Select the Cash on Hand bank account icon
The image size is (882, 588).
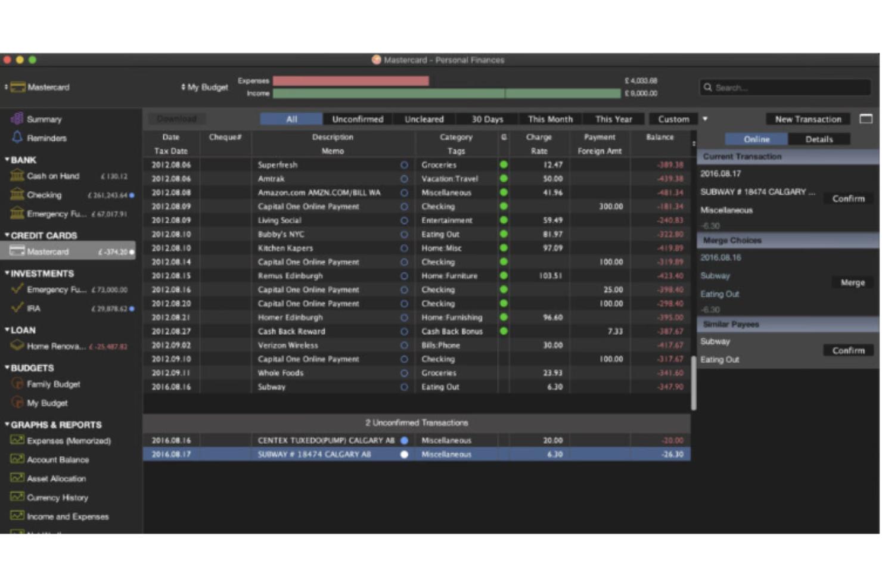pos(17,176)
